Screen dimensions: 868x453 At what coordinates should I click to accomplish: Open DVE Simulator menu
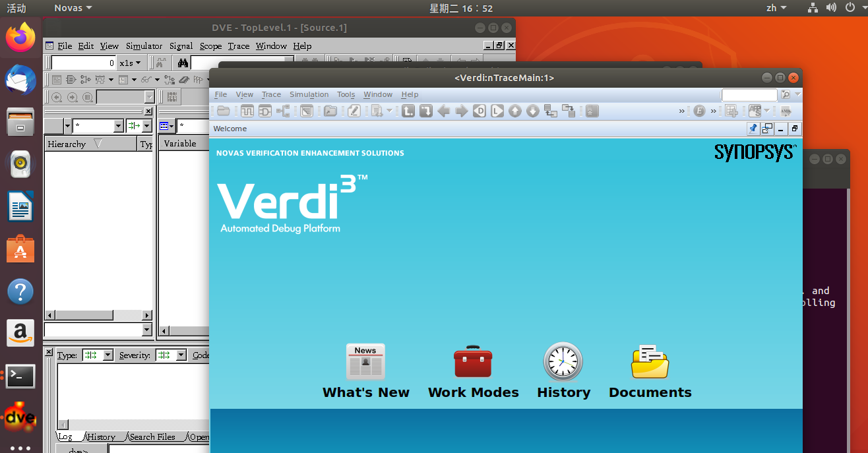tap(144, 45)
